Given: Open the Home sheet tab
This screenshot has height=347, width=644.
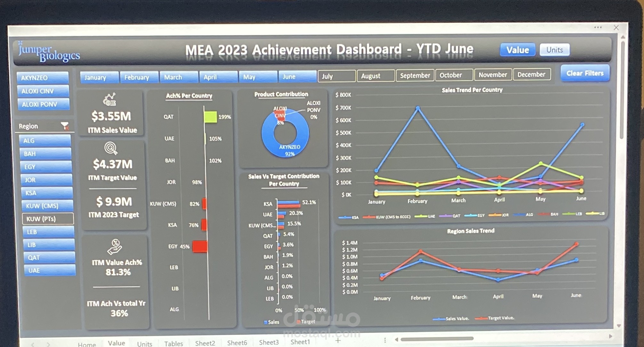Looking at the screenshot, I should (87, 344).
